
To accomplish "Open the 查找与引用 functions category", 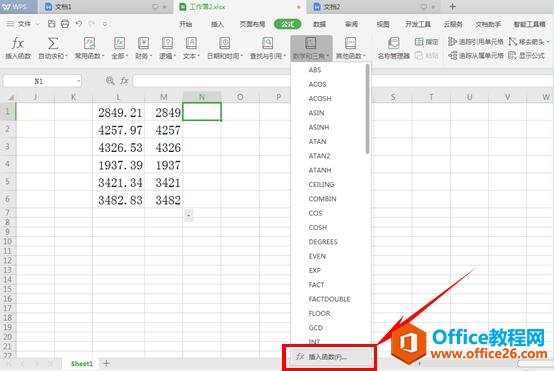I will [x=267, y=48].
